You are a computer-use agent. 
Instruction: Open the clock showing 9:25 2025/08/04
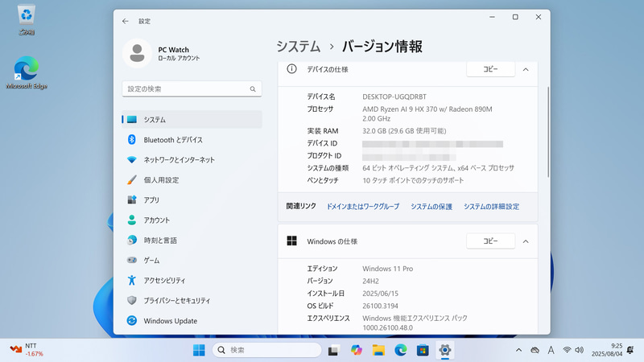[x=607, y=350]
